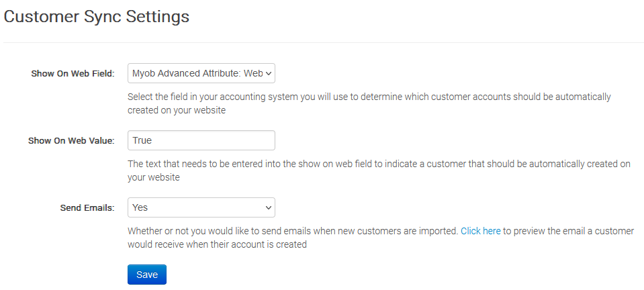Click the help text about sending import emails
This screenshot has height=290, width=644.
(293, 231)
